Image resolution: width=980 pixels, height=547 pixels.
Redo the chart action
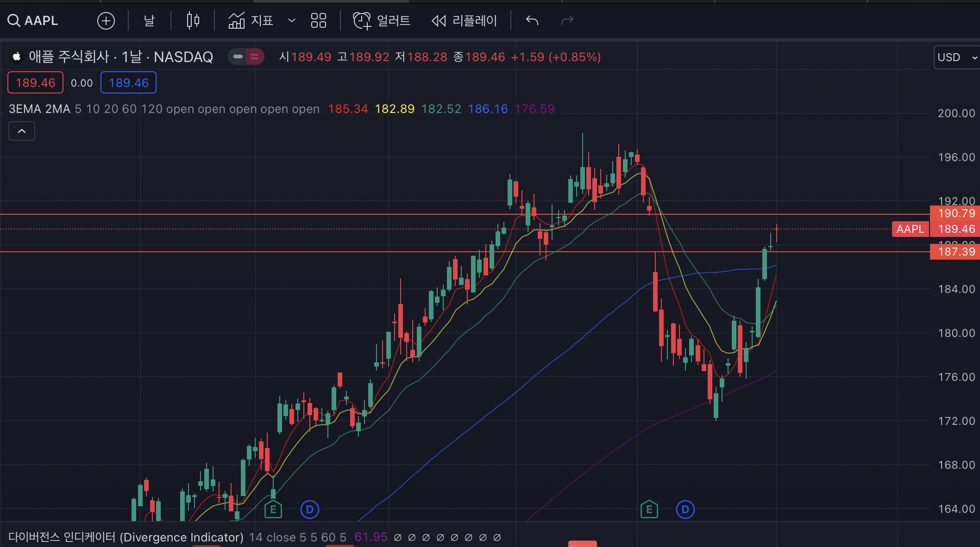click(567, 20)
